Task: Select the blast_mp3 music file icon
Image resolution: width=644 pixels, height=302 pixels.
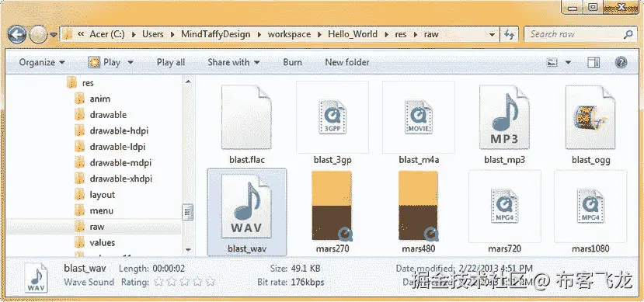Action: 504,117
